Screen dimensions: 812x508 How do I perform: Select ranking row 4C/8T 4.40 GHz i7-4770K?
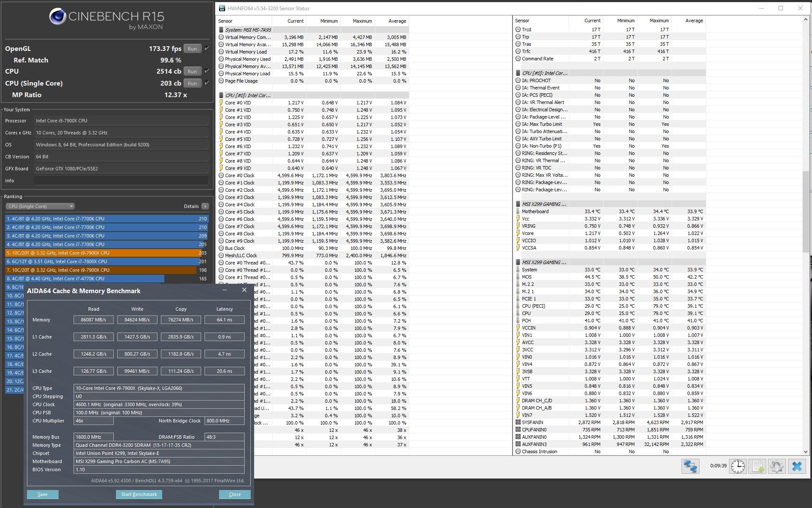(107, 279)
